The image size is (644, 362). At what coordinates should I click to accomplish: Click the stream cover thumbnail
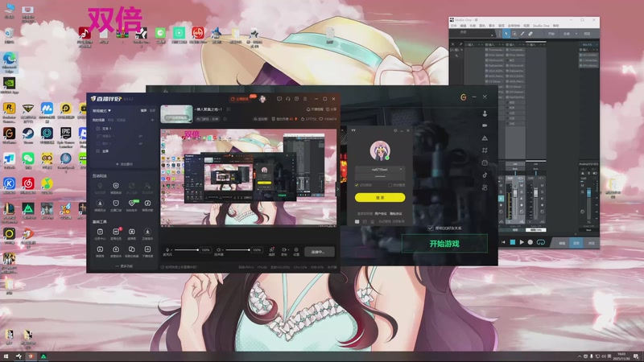[x=176, y=114]
